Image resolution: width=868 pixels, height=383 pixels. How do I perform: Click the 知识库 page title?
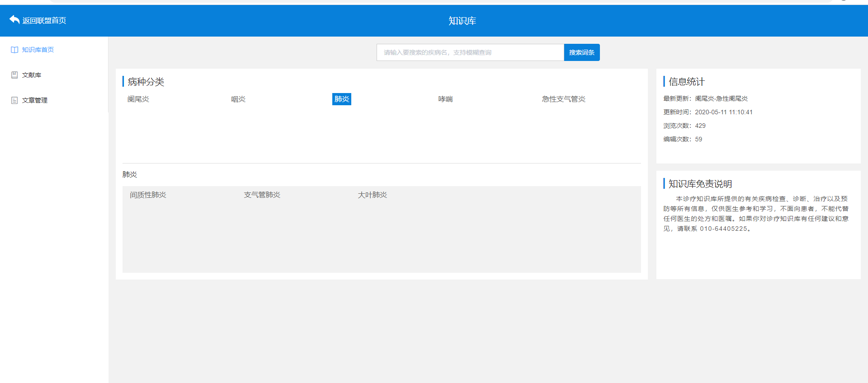coord(462,21)
